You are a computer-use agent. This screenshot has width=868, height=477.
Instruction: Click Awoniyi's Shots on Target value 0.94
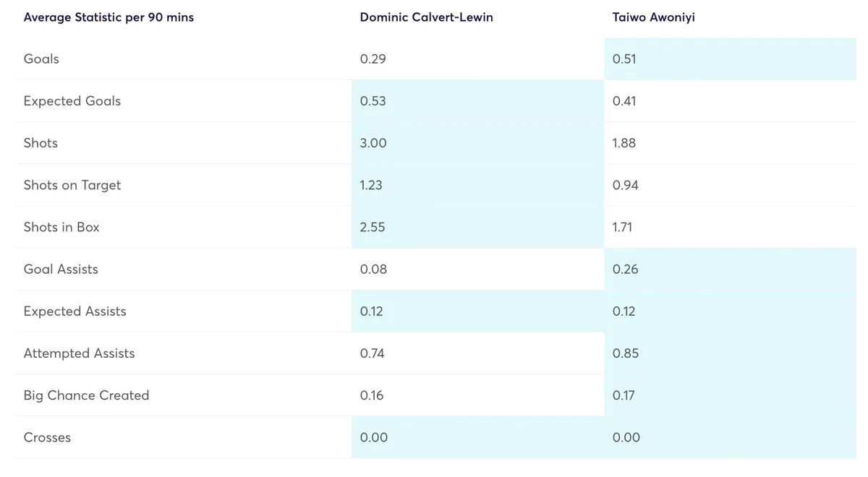[x=626, y=185]
